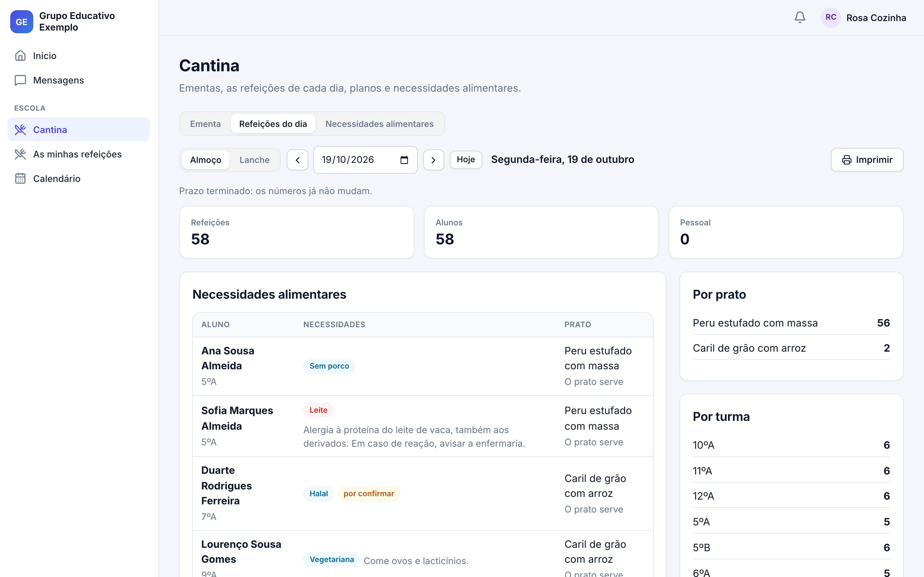
Task: Click the GE organization logo
Action: coord(22,22)
